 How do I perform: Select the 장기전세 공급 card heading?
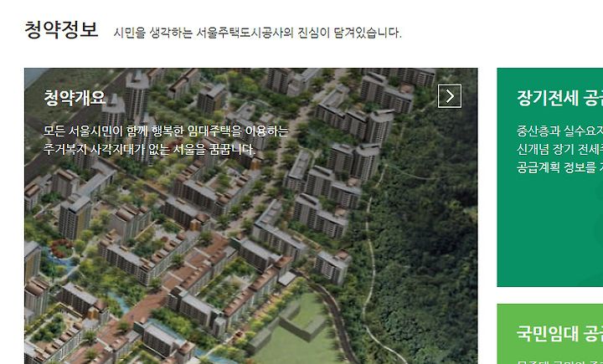click(x=559, y=98)
